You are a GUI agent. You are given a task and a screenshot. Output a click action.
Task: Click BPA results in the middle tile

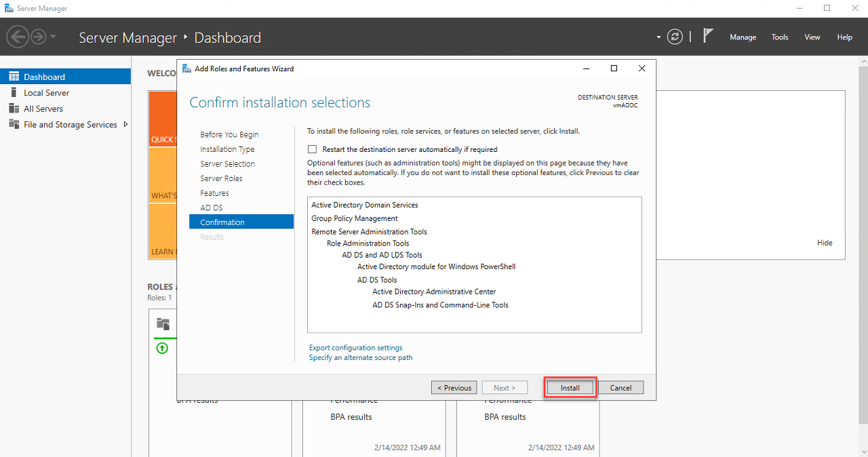click(x=351, y=417)
